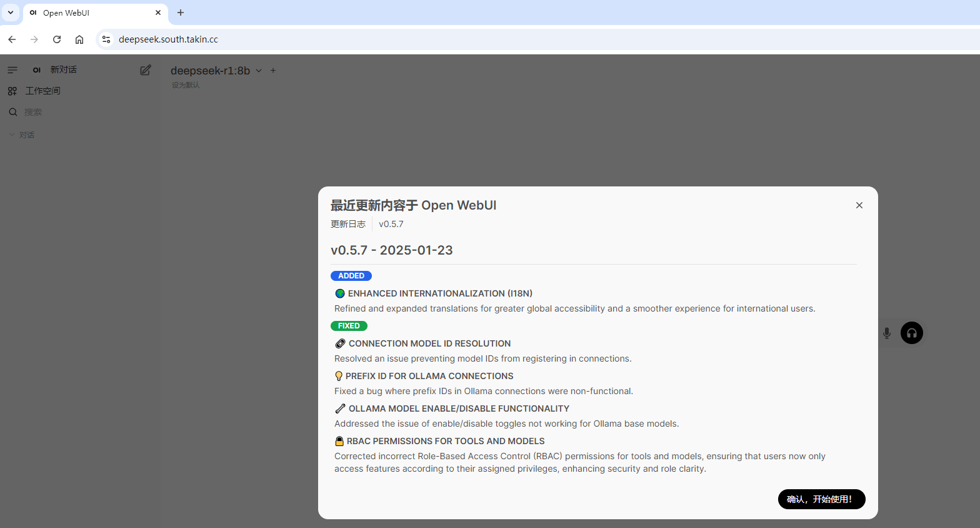980x528 pixels.
Task: Click 设为默认 set as default link
Action: [x=186, y=85]
